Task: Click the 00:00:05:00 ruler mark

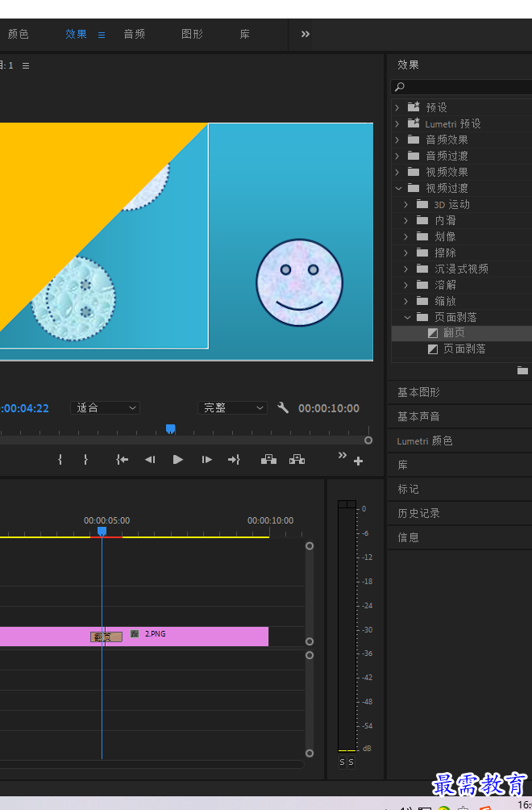Action: (x=107, y=520)
